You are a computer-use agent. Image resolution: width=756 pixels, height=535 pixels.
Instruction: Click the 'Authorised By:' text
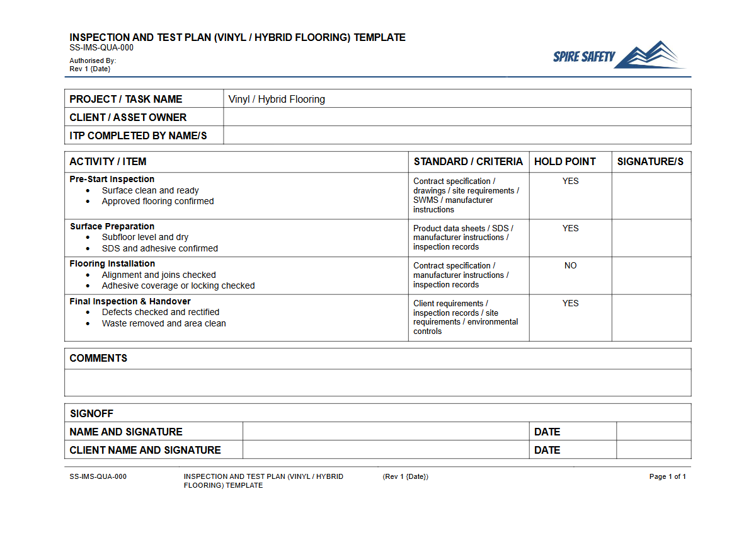click(x=93, y=61)
